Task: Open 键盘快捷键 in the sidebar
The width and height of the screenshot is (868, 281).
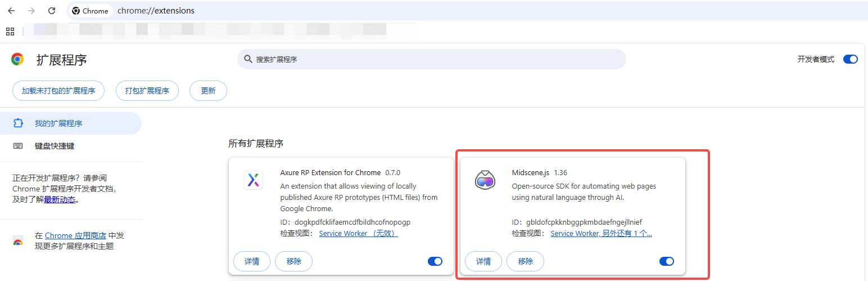Action: [71, 146]
